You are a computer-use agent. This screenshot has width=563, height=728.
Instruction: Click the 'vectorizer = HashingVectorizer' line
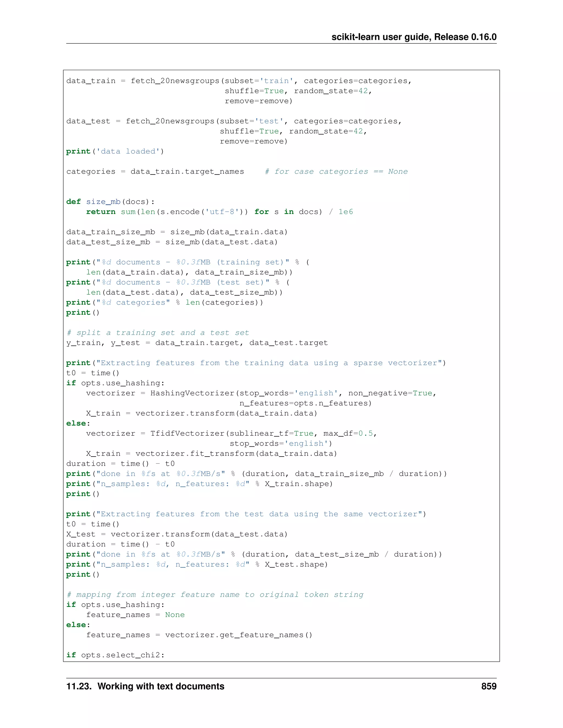(x=261, y=393)
